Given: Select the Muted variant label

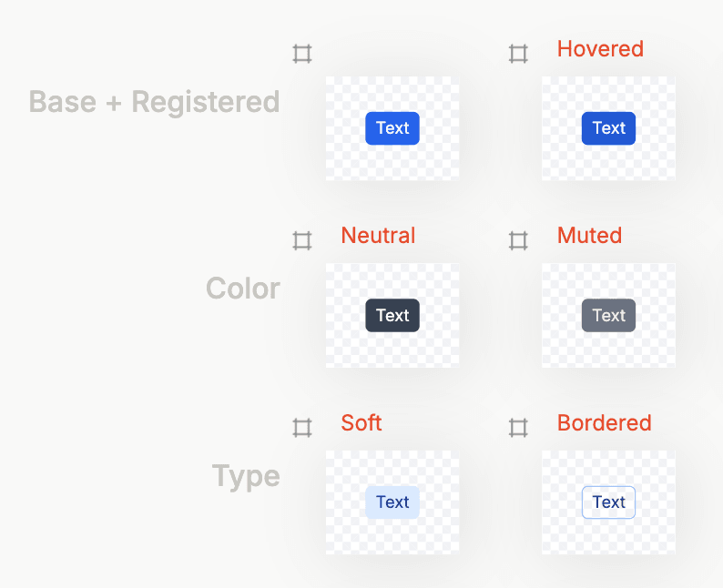Looking at the screenshot, I should tap(589, 236).
